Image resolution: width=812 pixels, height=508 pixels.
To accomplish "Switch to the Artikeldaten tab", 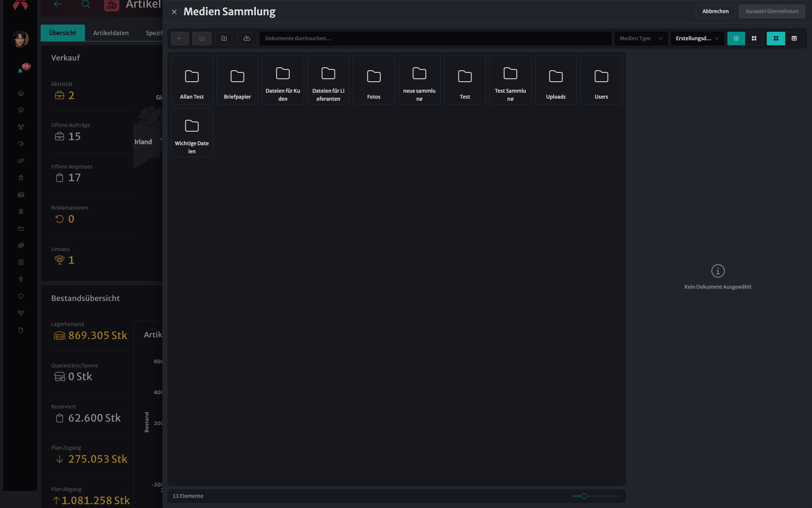I will click(111, 33).
